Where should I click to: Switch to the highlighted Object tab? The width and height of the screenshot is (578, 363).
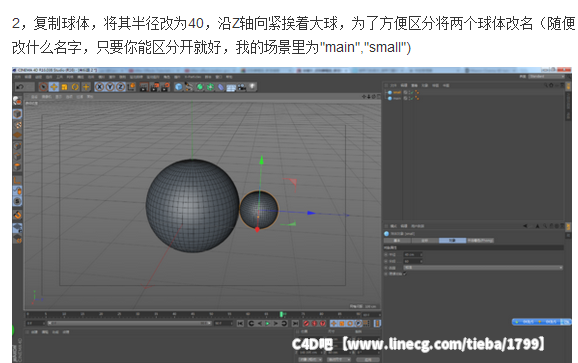tap(452, 240)
